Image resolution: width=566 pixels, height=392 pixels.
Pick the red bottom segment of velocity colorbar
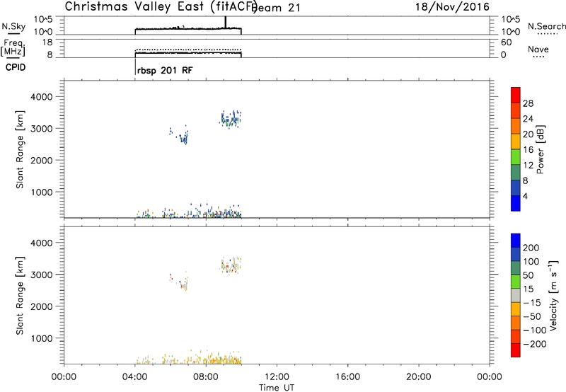(x=516, y=350)
